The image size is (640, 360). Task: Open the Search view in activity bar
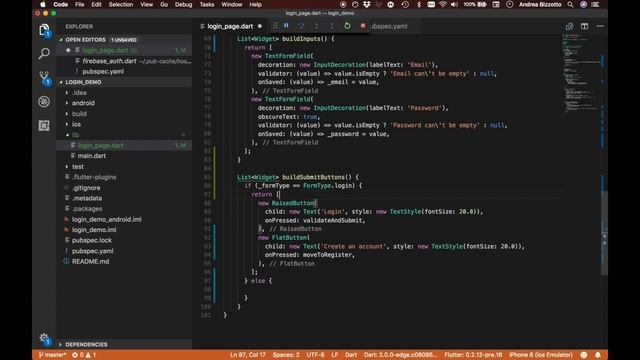44,53
